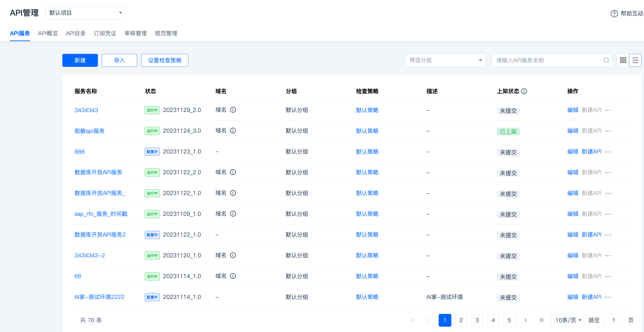Select the API服务 tab

tap(20, 33)
